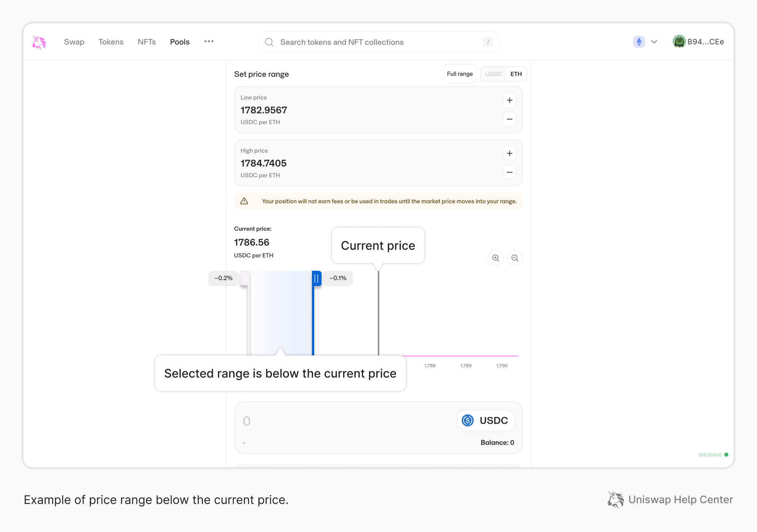Open the USDC token selector in deposit row
757x532 pixels.
(x=485, y=420)
